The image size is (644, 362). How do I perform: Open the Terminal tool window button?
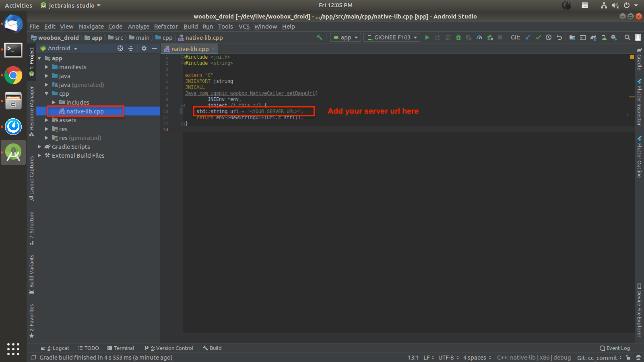point(121,348)
